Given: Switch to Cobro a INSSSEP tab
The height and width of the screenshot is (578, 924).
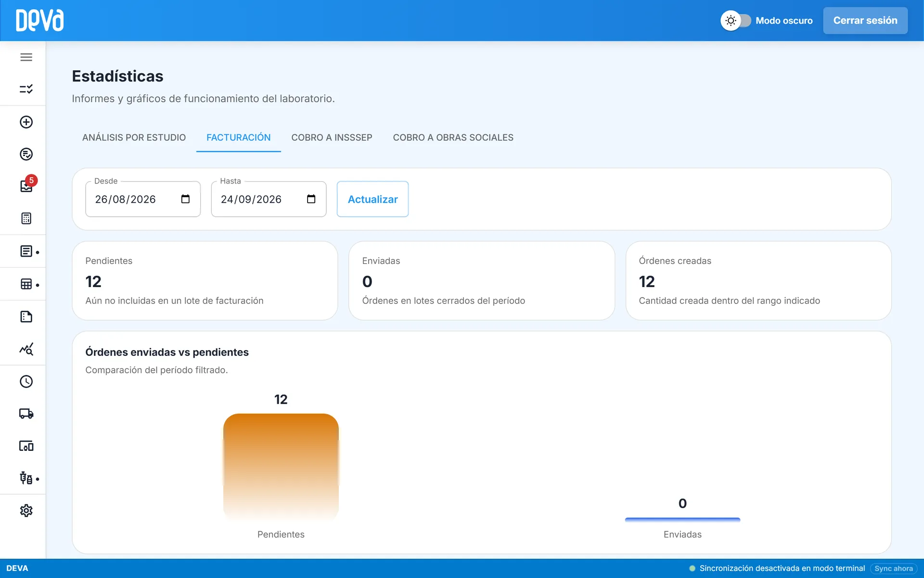Looking at the screenshot, I should [x=332, y=138].
